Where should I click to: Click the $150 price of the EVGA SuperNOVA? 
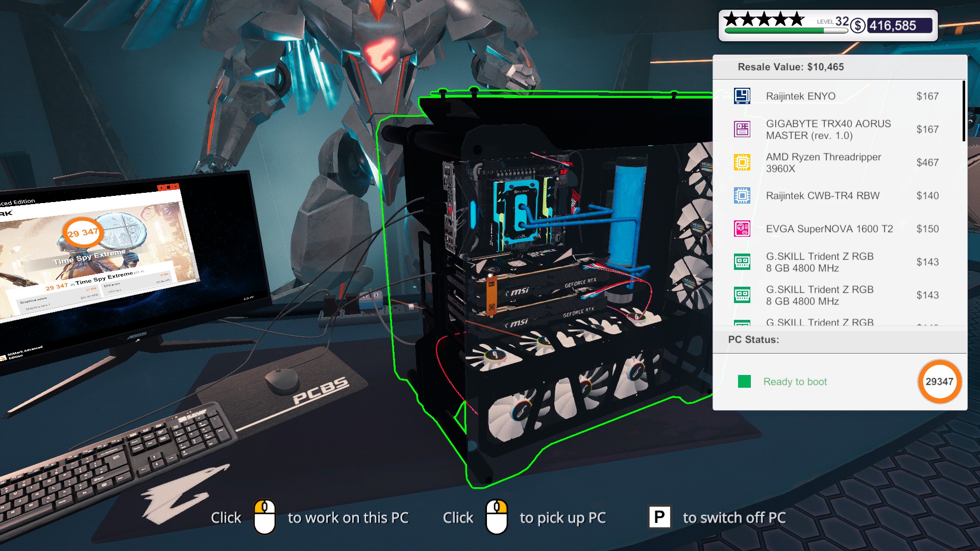[927, 229]
